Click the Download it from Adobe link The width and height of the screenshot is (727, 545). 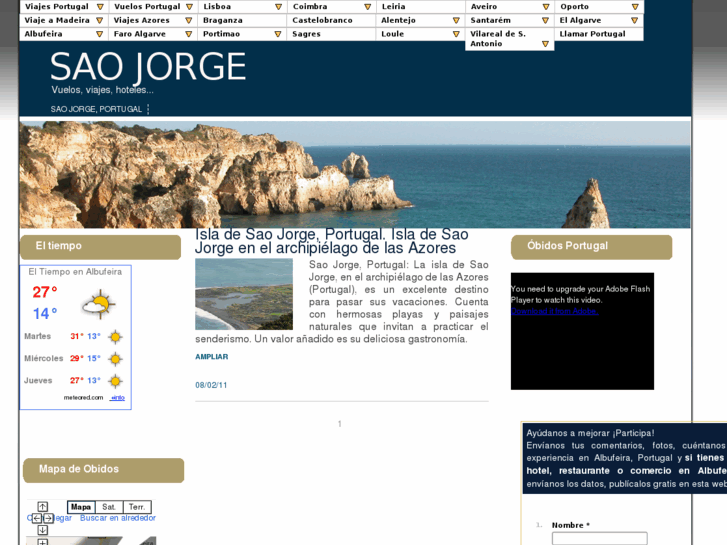[x=555, y=311]
